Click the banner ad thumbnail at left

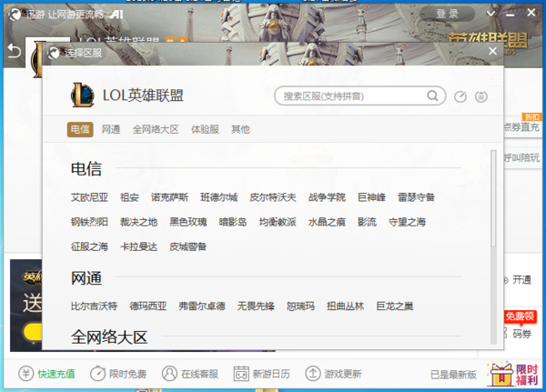point(26,306)
